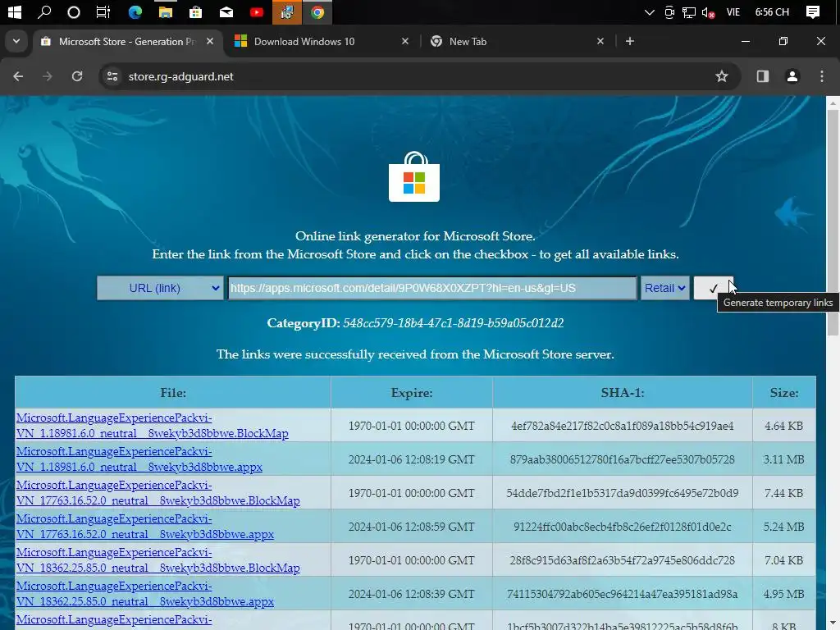Open Chrome three-dot menu

click(x=822, y=76)
